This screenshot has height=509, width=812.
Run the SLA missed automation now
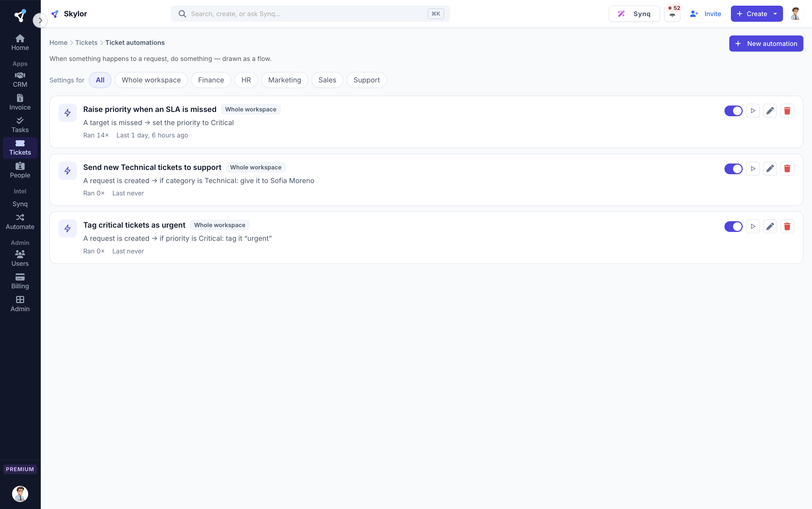tap(753, 111)
